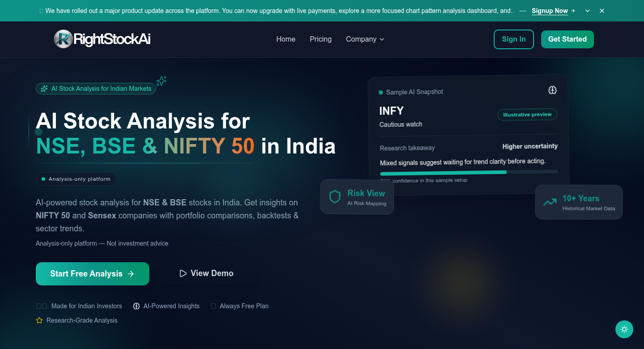
Task: Dismiss the announcement banner with X
Action: pos(602,11)
